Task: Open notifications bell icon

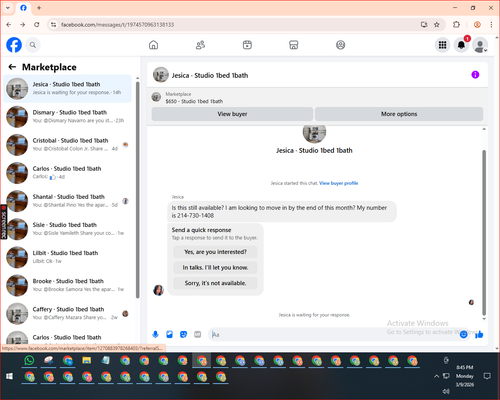Action: 461,45
